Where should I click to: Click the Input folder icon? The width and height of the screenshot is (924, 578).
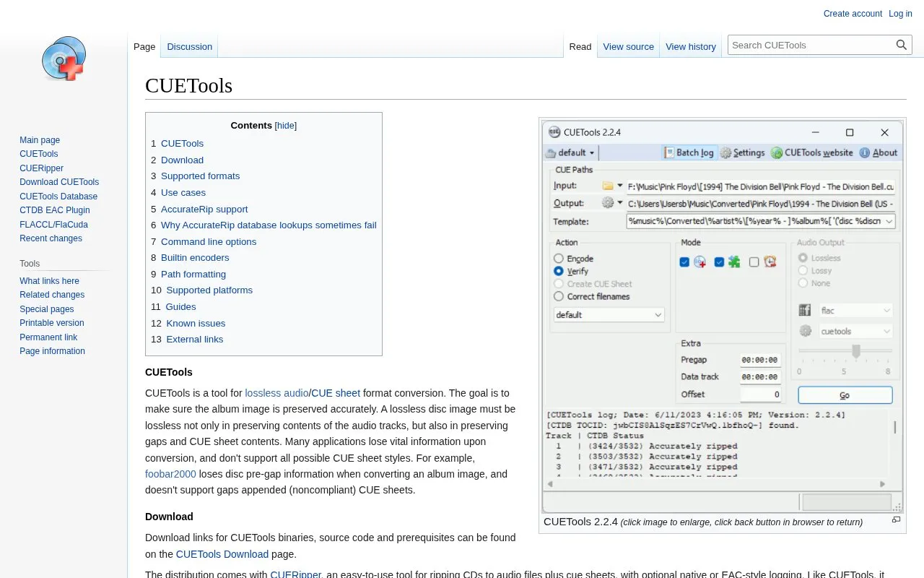tap(608, 186)
